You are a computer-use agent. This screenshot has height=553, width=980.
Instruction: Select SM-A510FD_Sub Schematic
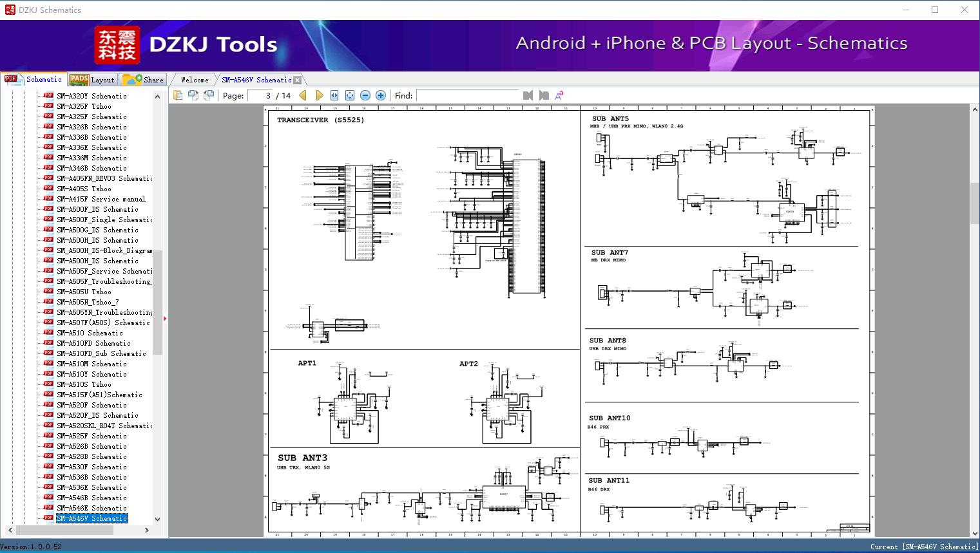101,353
